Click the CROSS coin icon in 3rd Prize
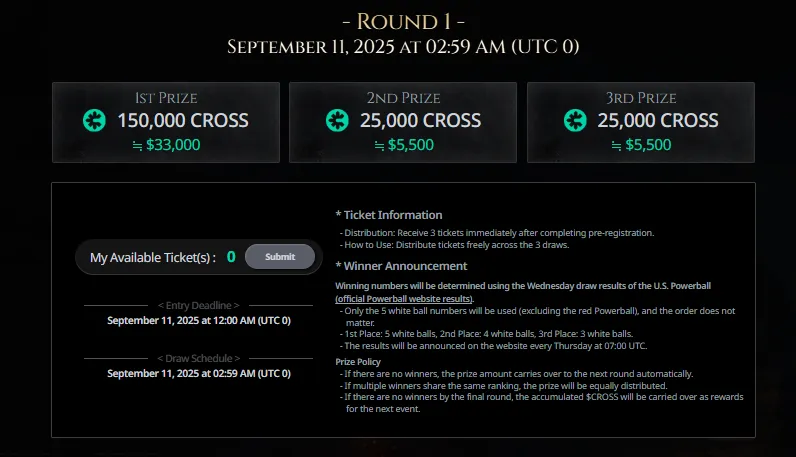796x457 pixels. 574,121
